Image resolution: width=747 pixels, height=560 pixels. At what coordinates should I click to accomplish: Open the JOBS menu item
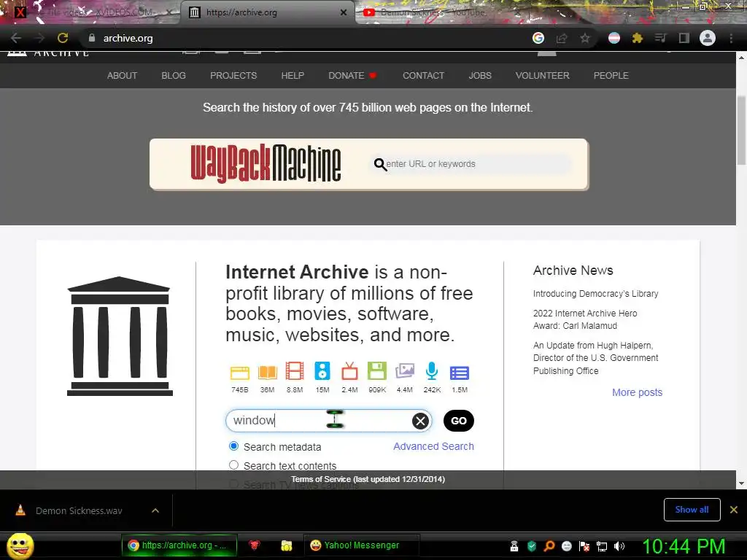coord(480,76)
